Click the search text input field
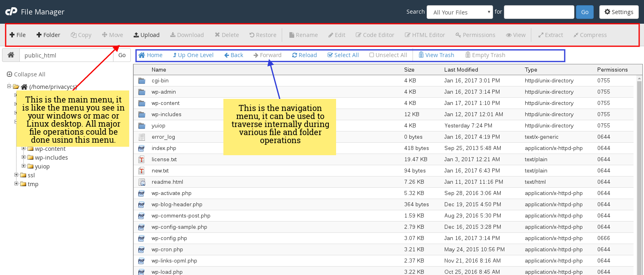 tap(539, 12)
